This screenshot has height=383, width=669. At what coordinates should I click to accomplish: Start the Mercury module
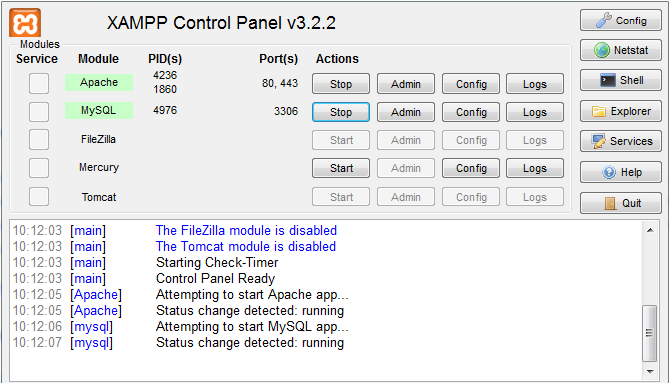(341, 168)
